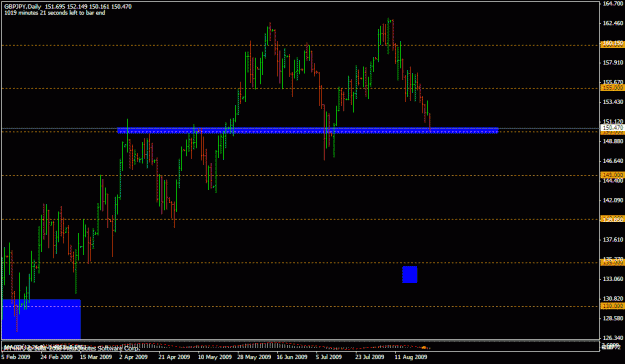The width and height of the screenshot is (625, 364).
Task: Click the 148.880 price axis label
Action: (613, 141)
